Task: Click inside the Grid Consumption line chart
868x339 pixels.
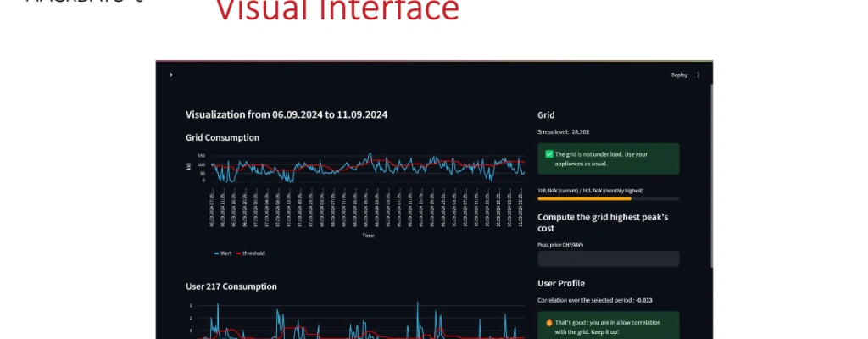Action: click(x=364, y=168)
